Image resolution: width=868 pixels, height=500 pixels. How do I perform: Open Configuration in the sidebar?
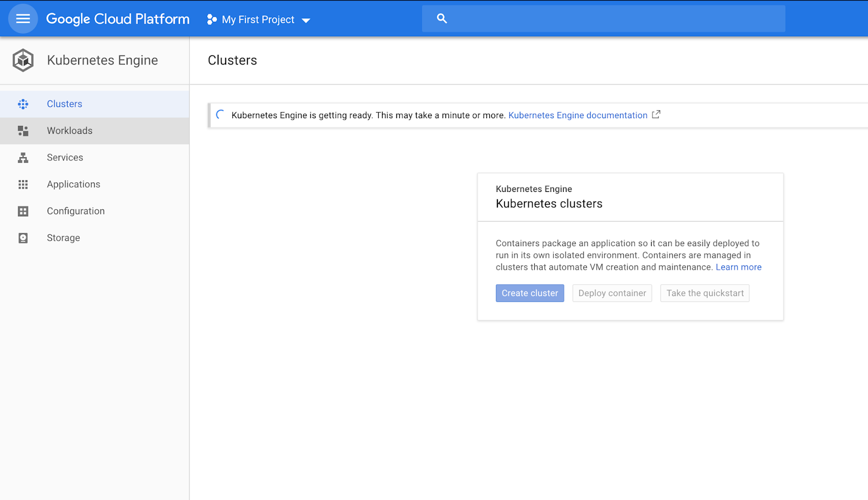coord(94,211)
